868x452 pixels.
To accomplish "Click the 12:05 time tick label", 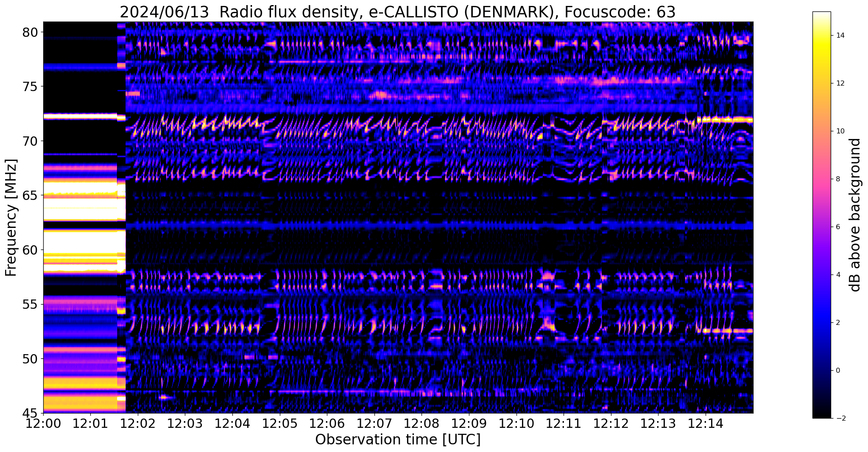I will coord(280,423).
